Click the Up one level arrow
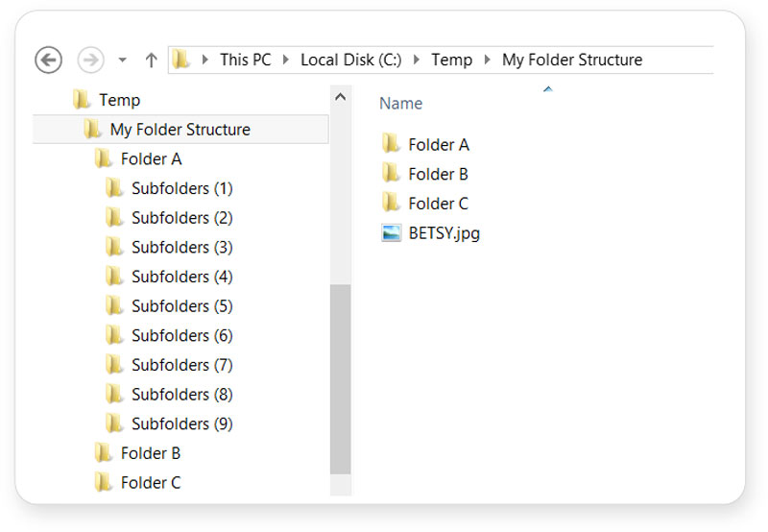768x532 pixels. pyautogui.click(x=151, y=60)
